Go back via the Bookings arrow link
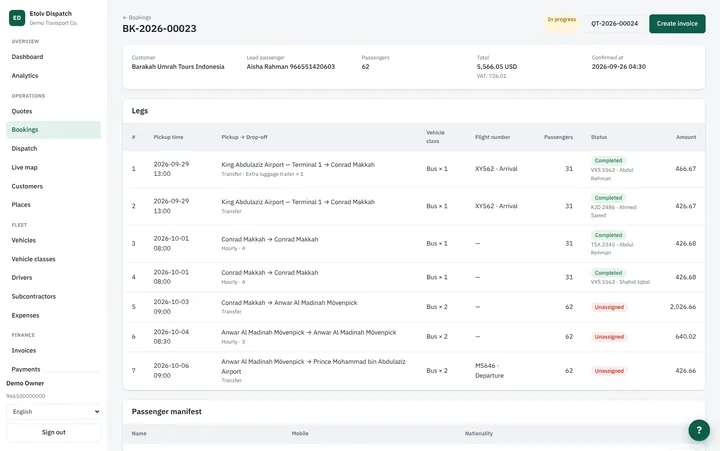720x451 pixels. (137, 17)
